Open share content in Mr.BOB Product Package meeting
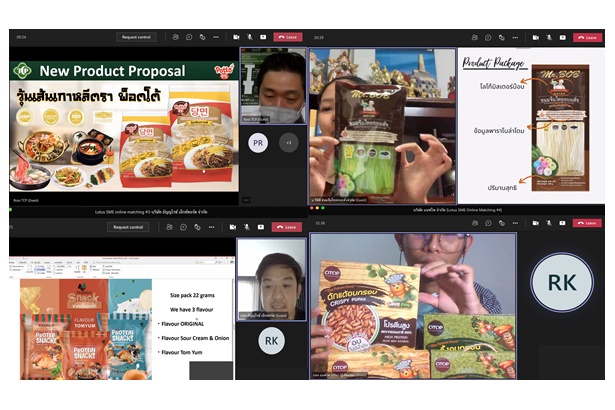Screen dimensions: 615x410 [562, 38]
